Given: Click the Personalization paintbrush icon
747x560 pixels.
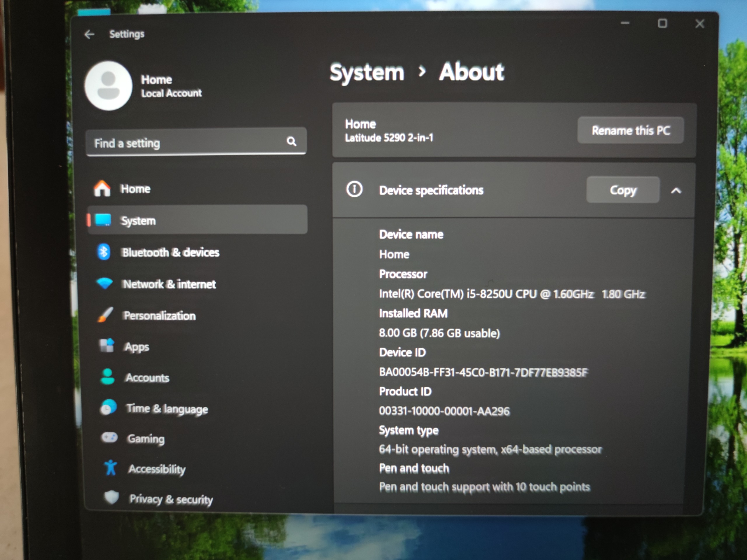Looking at the screenshot, I should pyautogui.click(x=105, y=315).
